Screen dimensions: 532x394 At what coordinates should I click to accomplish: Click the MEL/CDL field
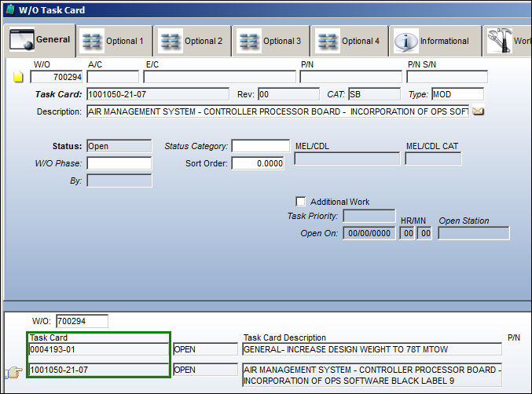[347, 159]
